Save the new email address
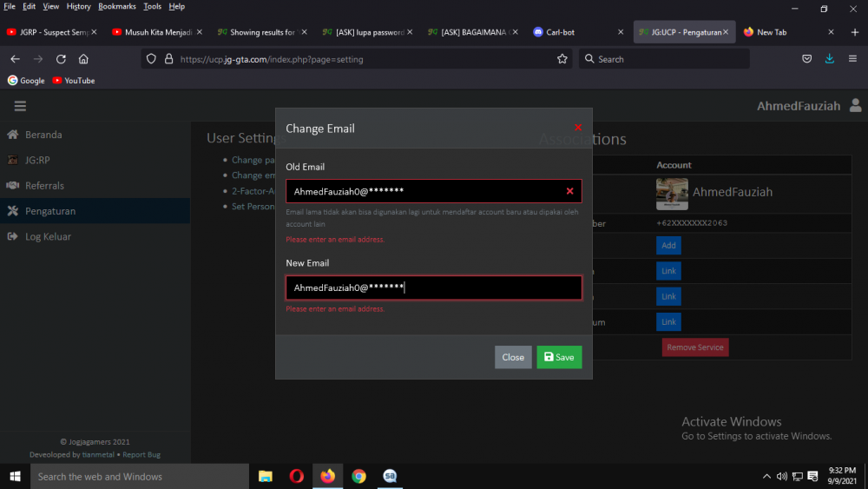Screen dimensions: 868x489 tap(559, 357)
